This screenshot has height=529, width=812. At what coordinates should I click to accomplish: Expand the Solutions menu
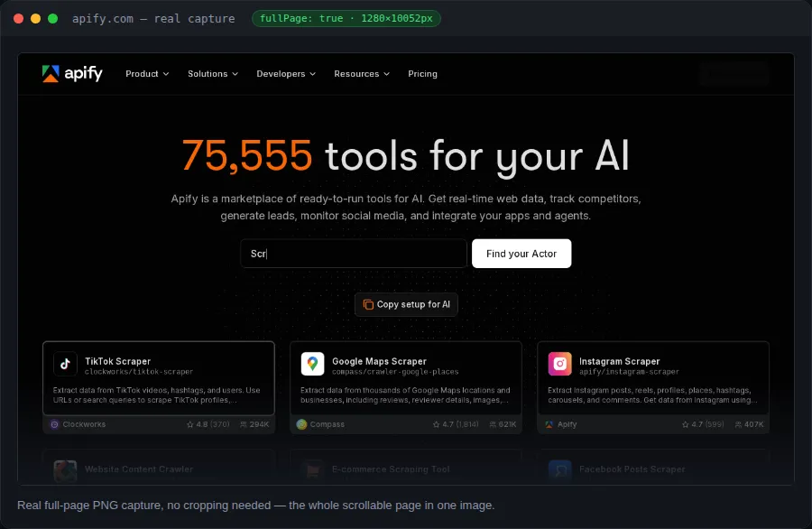(213, 74)
